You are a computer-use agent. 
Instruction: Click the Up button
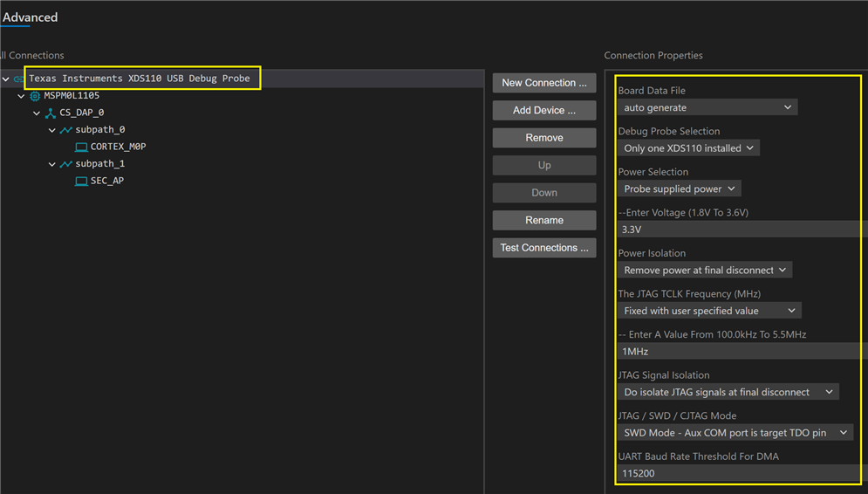(x=544, y=165)
